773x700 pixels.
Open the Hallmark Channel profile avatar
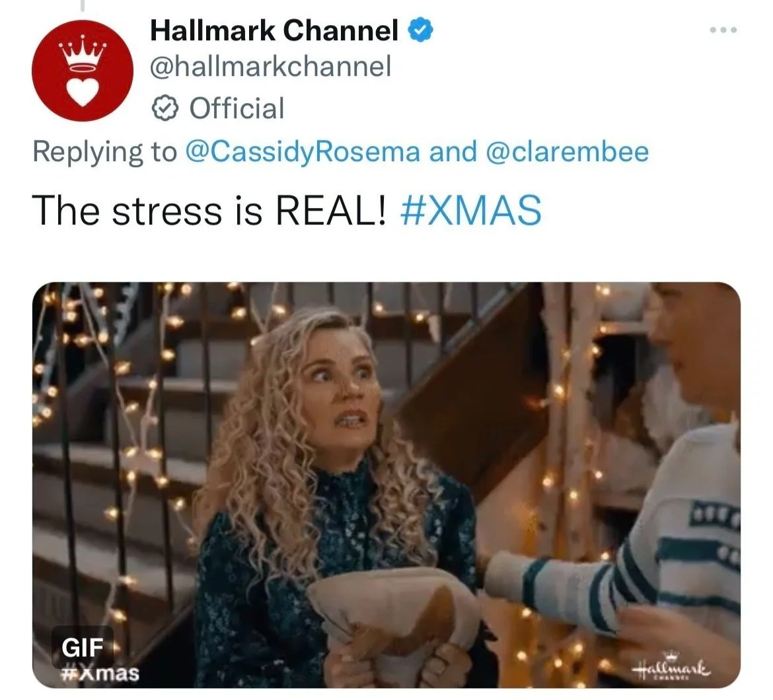click(x=83, y=71)
